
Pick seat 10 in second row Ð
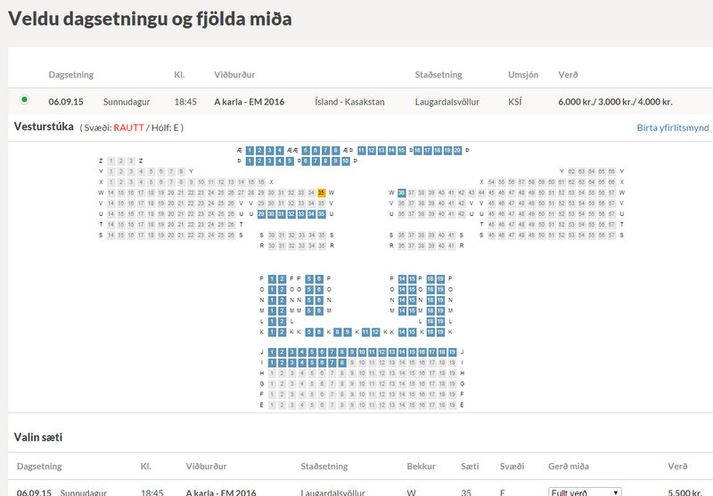point(346,161)
